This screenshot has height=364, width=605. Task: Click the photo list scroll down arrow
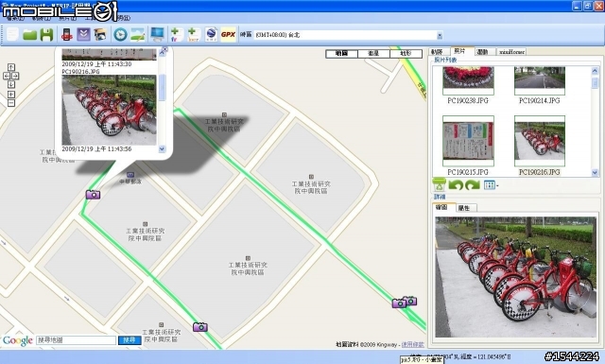[595, 172]
